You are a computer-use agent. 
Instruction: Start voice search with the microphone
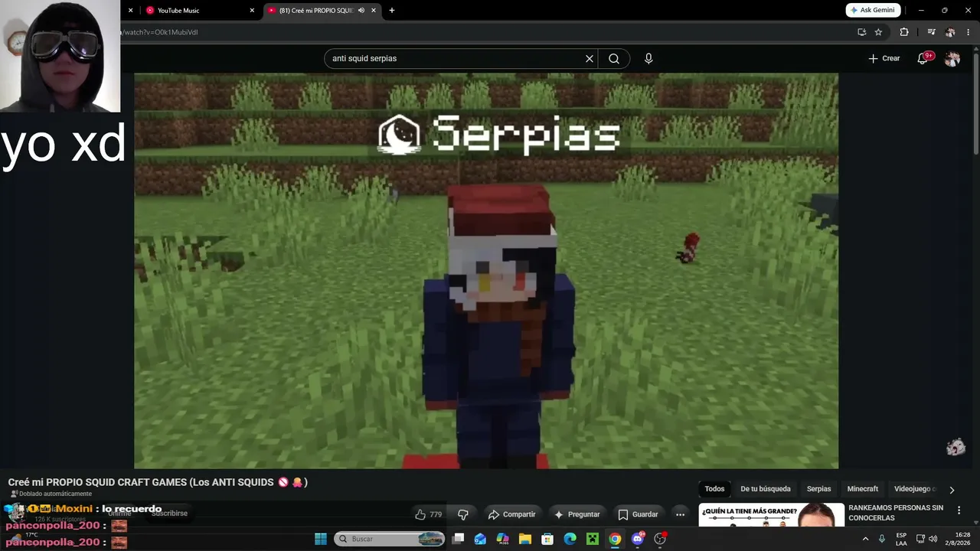click(648, 58)
